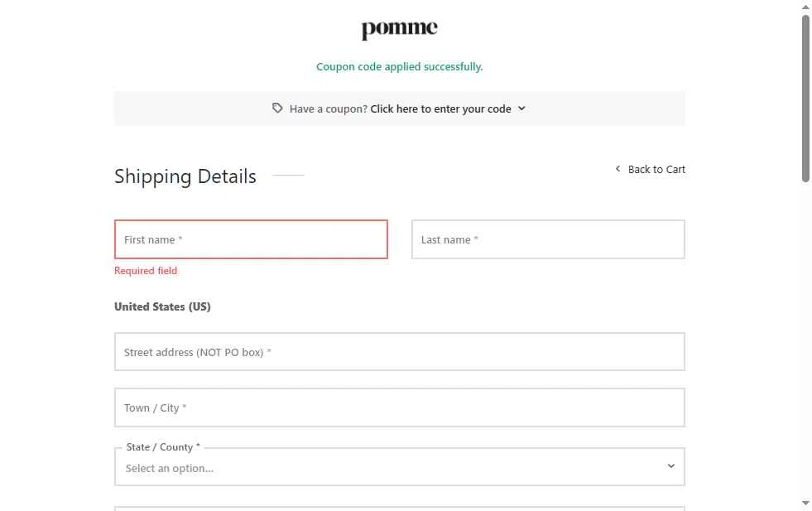Click the 'United States (US)' text
This screenshot has height=511, width=812.
162,306
